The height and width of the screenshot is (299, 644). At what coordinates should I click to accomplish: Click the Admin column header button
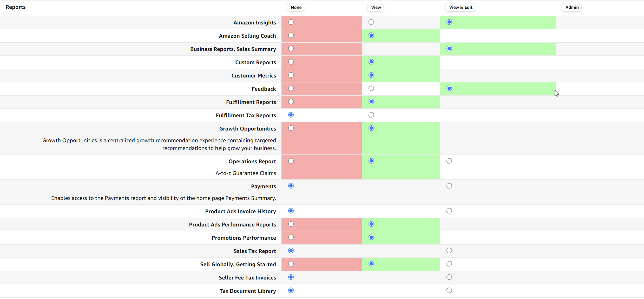(571, 7)
